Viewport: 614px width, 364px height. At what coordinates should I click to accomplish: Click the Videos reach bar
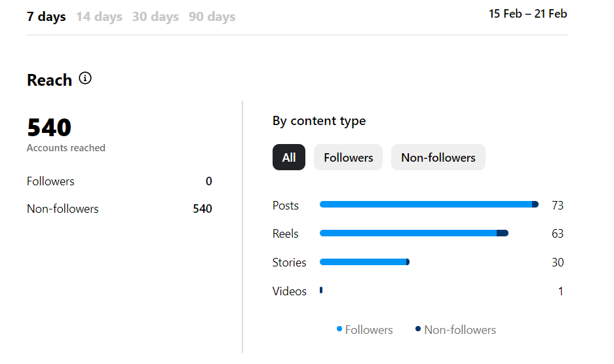coord(321,290)
